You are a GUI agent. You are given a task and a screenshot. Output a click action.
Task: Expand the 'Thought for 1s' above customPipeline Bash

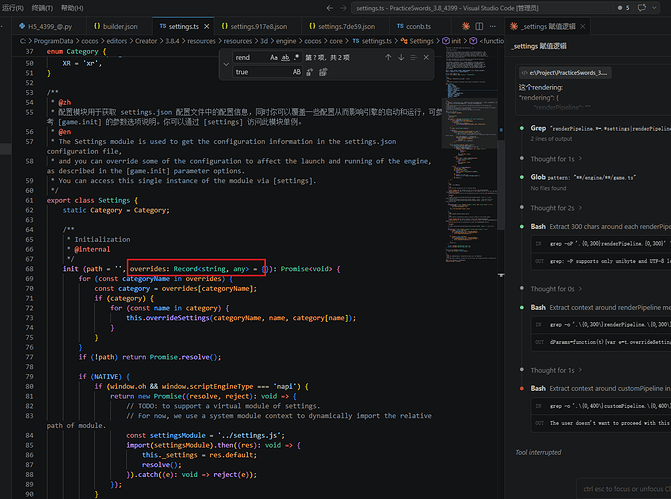tap(556, 370)
